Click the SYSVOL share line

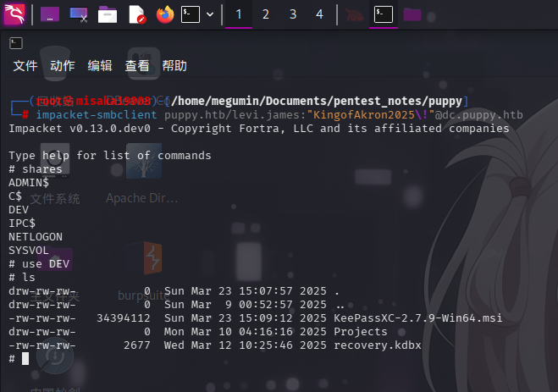click(29, 251)
